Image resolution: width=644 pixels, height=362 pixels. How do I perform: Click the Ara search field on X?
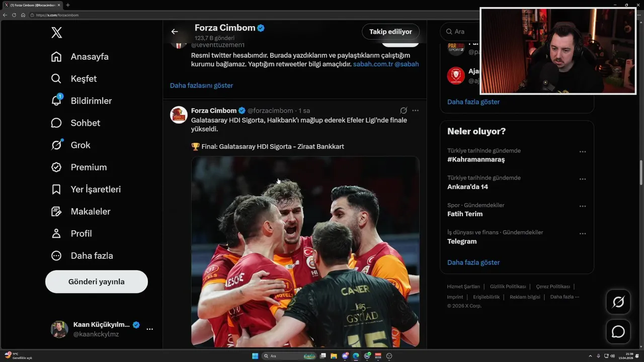click(x=460, y=32)
